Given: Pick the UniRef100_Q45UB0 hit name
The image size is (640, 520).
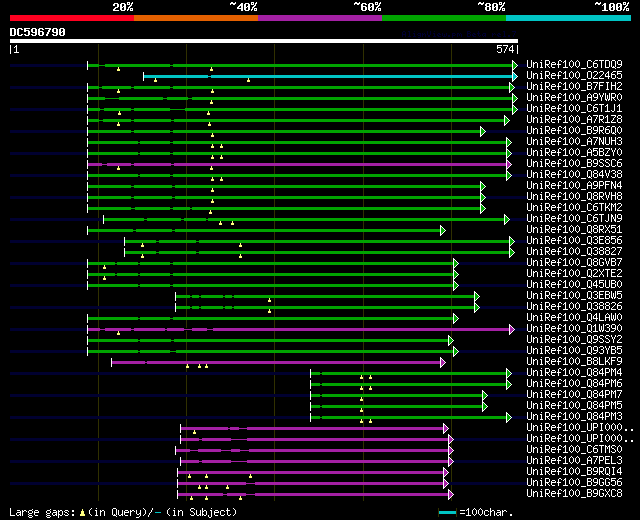Looking at the screenshot, I should pos(574,285).
